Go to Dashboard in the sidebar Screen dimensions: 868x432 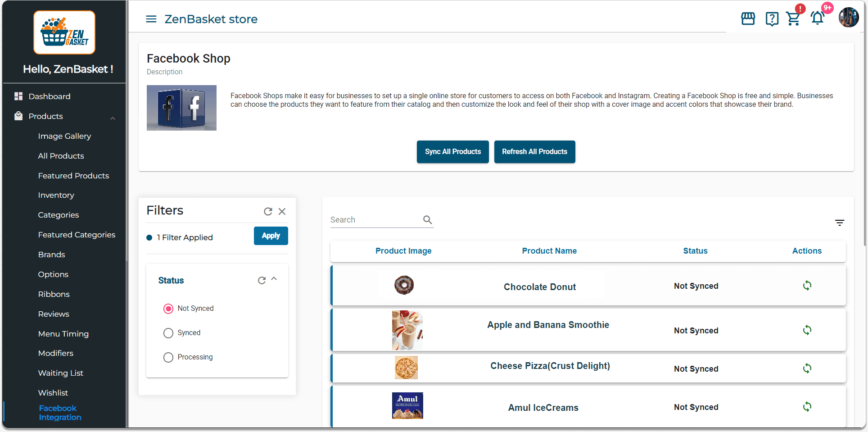pyautogui.click(x=50, y=96)
